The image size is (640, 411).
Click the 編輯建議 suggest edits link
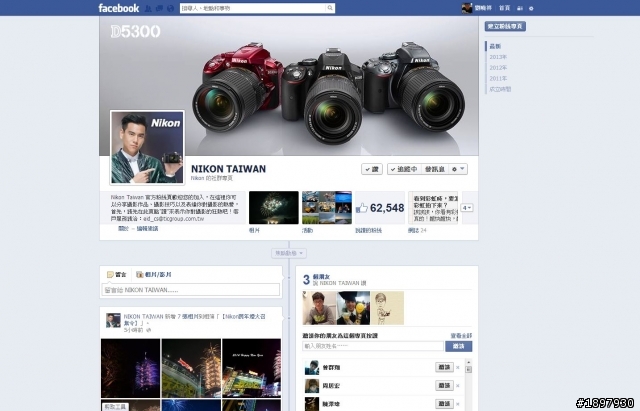(x=147, y=229)
